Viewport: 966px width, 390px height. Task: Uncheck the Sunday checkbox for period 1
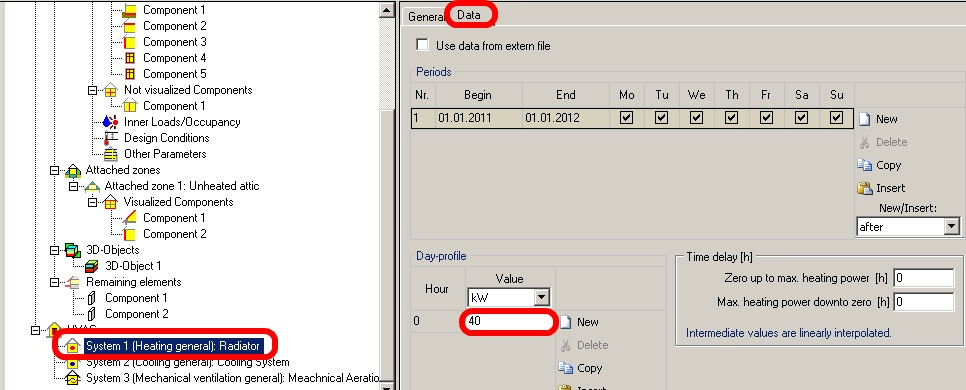836,118
